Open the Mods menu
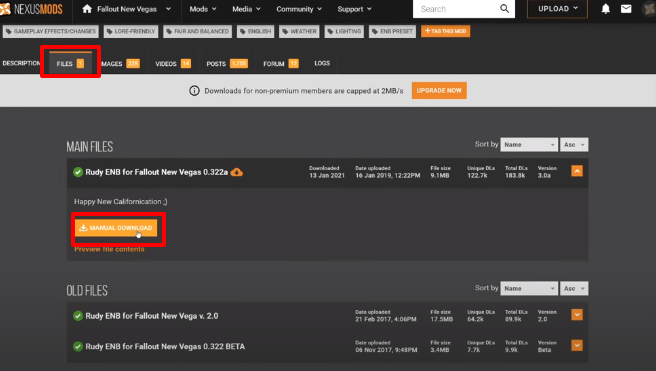Screen dimensions: 656x371 click(x=203, y=9)
